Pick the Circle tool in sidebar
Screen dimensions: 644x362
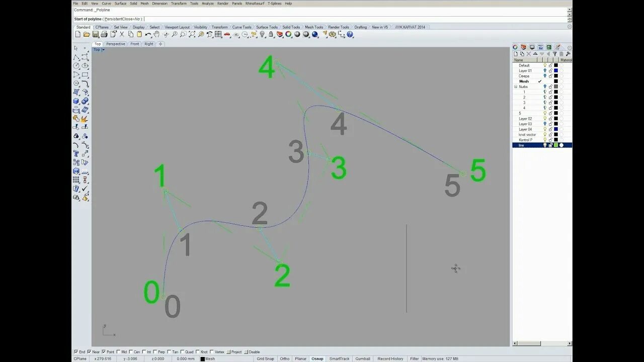[x=76, y=66]
